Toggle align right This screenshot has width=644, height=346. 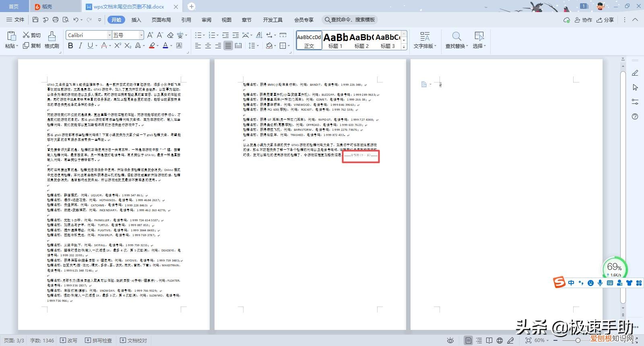218,45
